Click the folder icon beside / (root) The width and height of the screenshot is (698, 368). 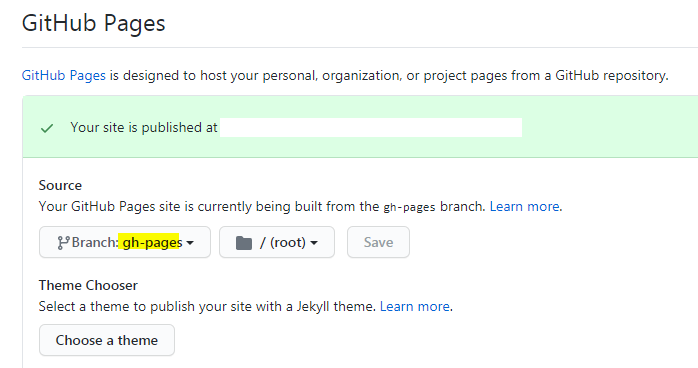[x=244, y=243]
